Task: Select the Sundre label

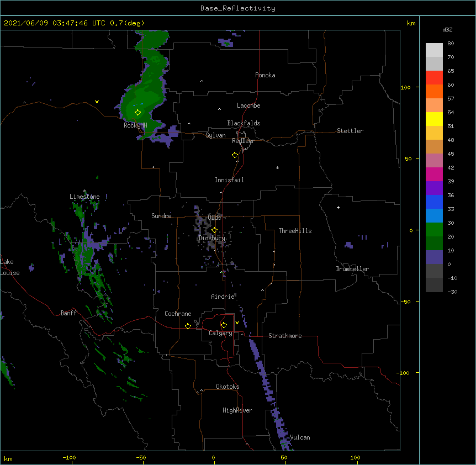Action: point(161,216)
